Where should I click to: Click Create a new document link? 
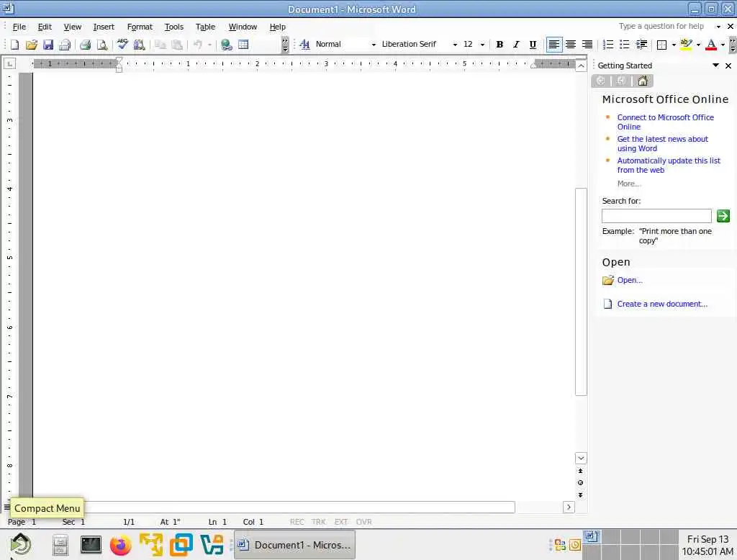point(662,304)
